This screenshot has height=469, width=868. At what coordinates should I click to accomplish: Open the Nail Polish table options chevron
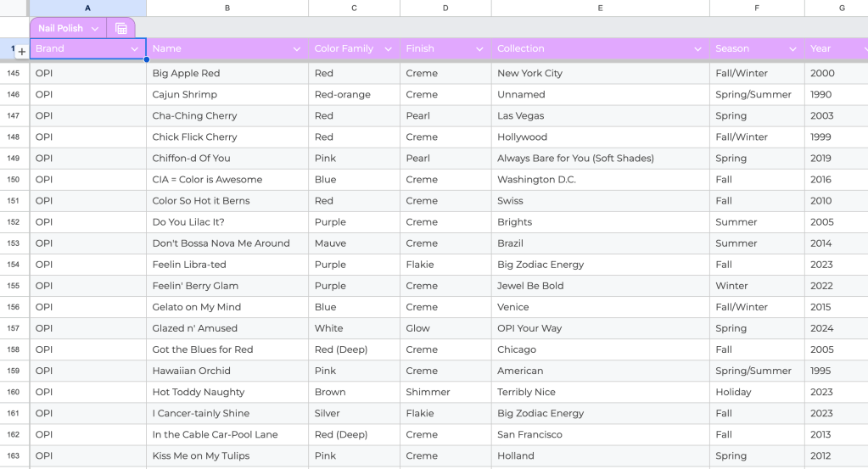[x=95, y=29]
